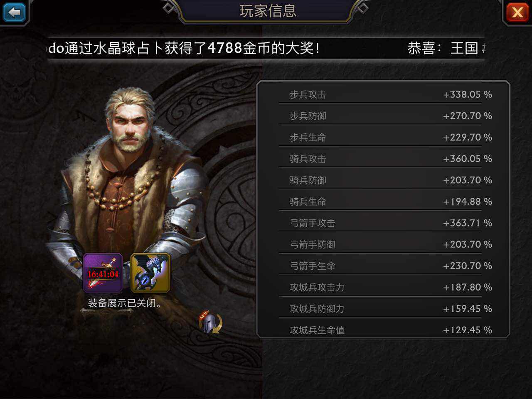
Task: Click the NEW helmet swap icon
Action: coord(211,322)
